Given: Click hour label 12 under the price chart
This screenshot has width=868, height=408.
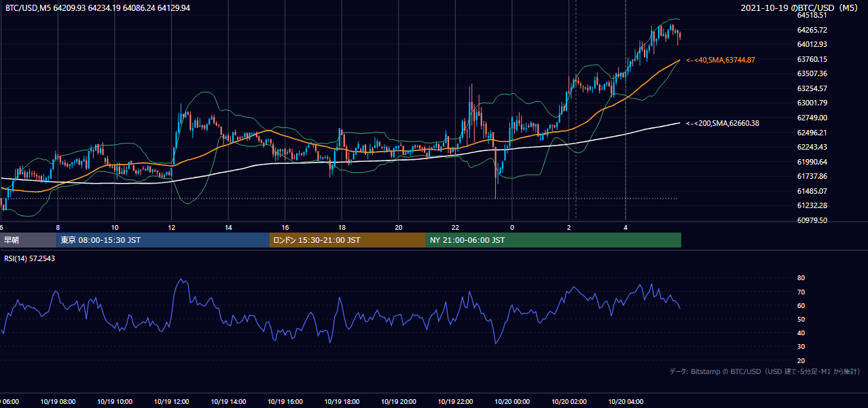Looking at the screenshot, I should coord(172,227).
